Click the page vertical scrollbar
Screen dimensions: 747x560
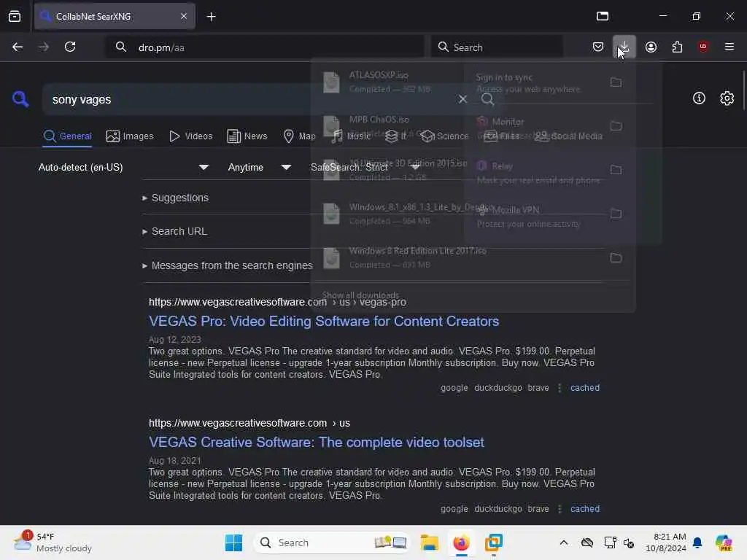point(743,90)
